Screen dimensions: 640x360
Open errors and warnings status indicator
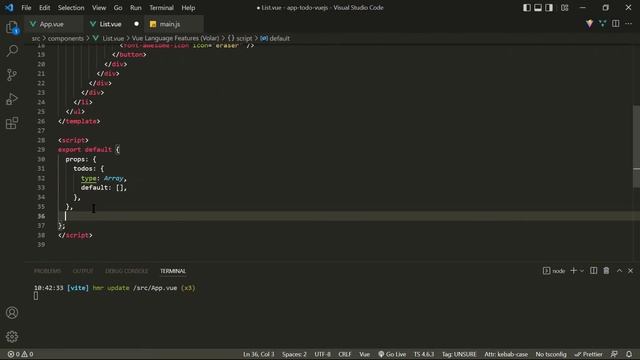click(20, 354)
